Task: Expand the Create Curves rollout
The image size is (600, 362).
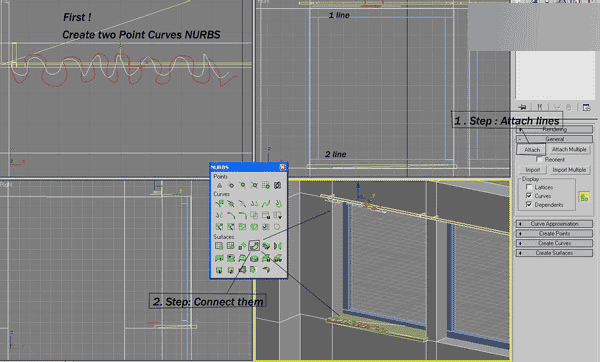Action: (x=554, y=243)
